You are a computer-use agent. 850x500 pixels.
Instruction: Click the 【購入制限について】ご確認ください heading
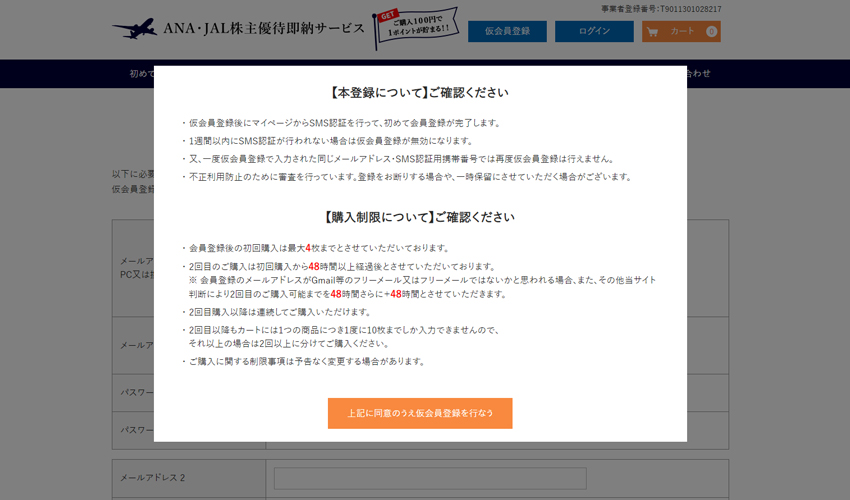[420, 217]
